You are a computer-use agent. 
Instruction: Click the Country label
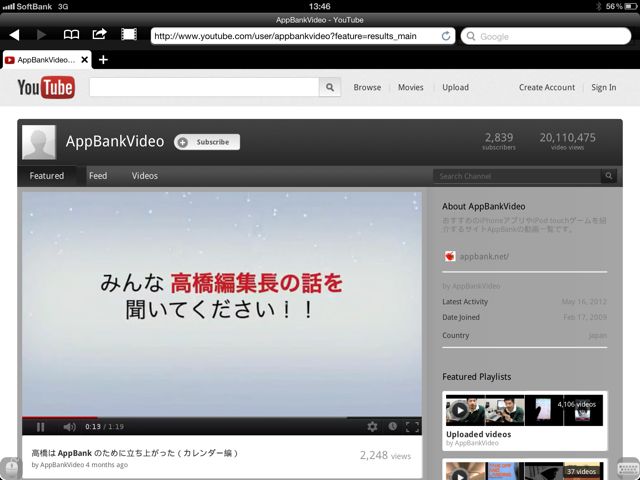[x=456, y=335]
